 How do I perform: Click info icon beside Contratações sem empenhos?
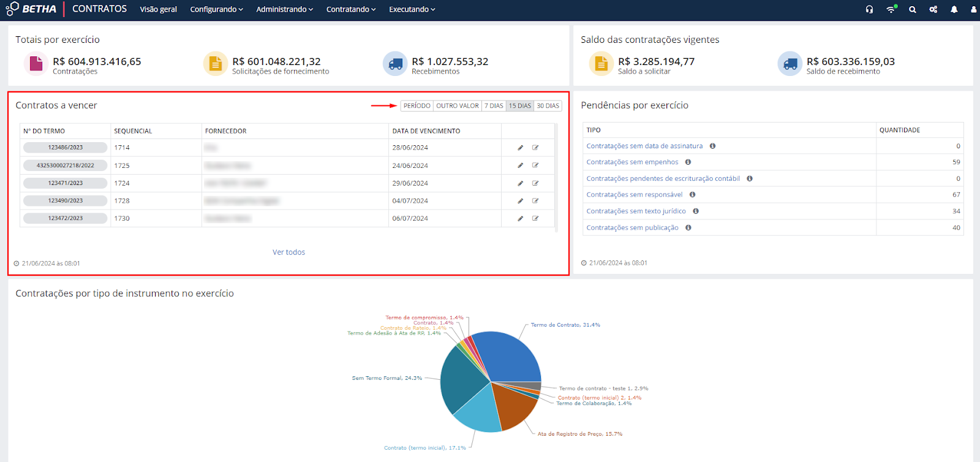[x=688, y=162]
